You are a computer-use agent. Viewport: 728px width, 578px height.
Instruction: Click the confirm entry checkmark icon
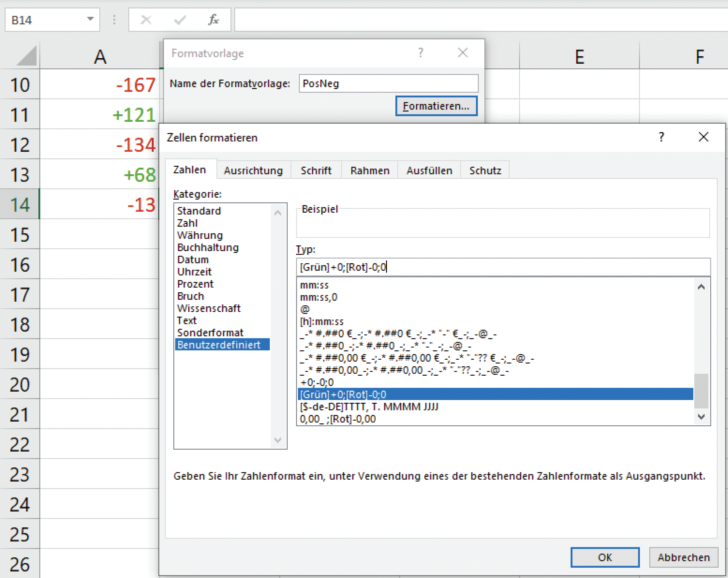[180, 20]
